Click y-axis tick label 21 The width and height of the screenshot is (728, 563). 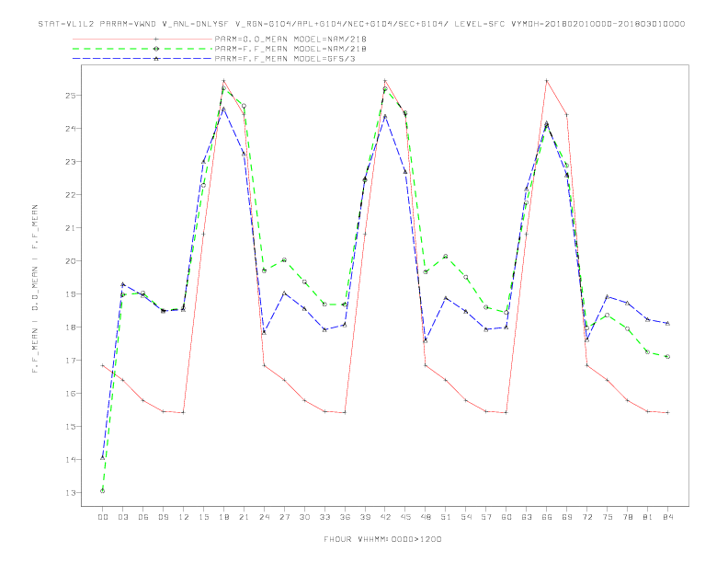pyautogui.click(x=71, y=228)
